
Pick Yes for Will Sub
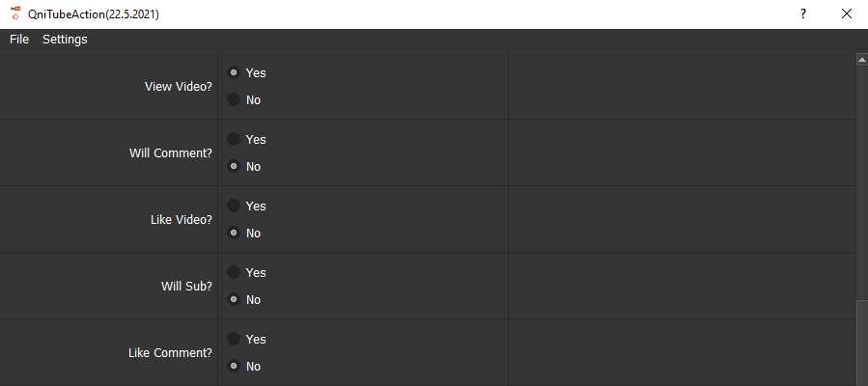234,272
